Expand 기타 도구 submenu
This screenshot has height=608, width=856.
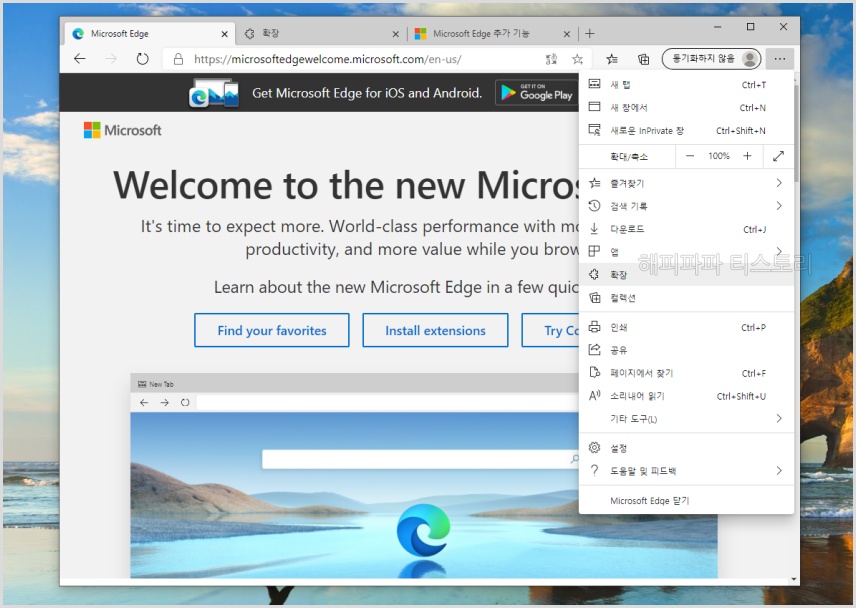click(x=686, y=419)
